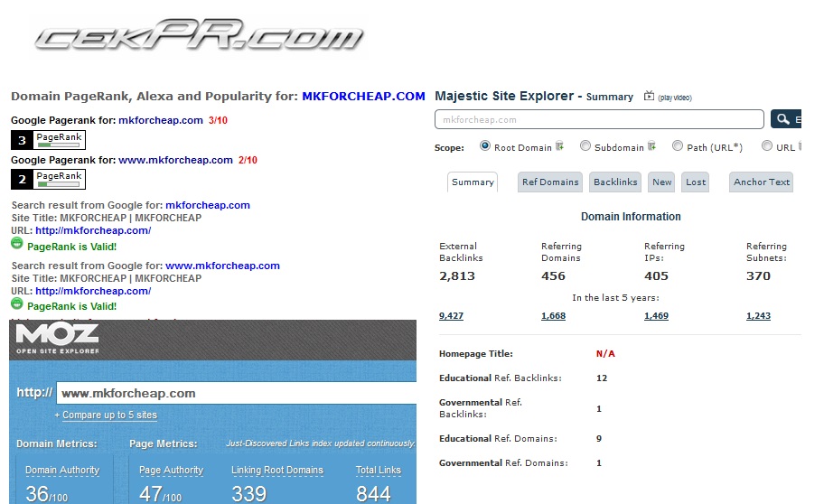Click Compare up to 5 sites link
The image size is (824, 504).
point(109,415)
